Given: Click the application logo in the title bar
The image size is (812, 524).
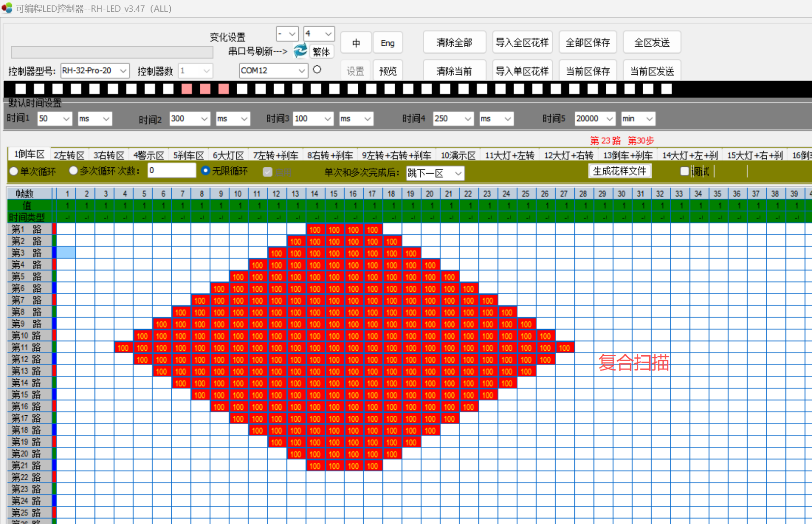Looking at the screenshot, I should [7, 8].
